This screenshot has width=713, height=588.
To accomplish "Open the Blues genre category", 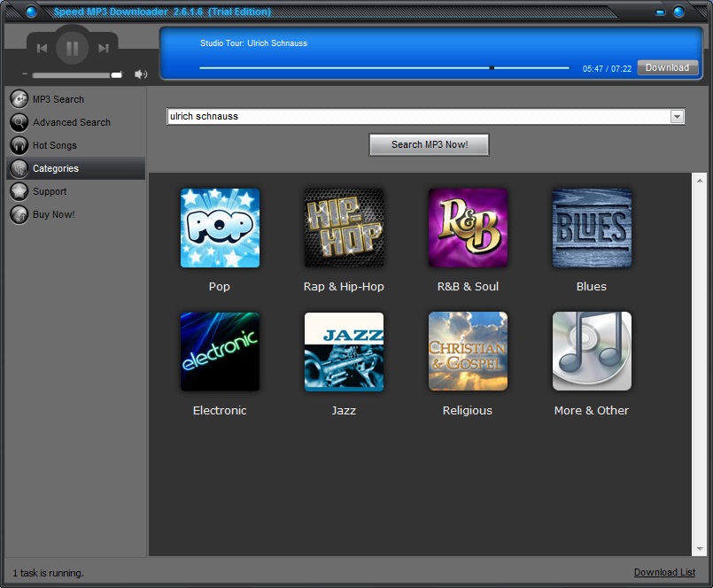I will 591,228.
